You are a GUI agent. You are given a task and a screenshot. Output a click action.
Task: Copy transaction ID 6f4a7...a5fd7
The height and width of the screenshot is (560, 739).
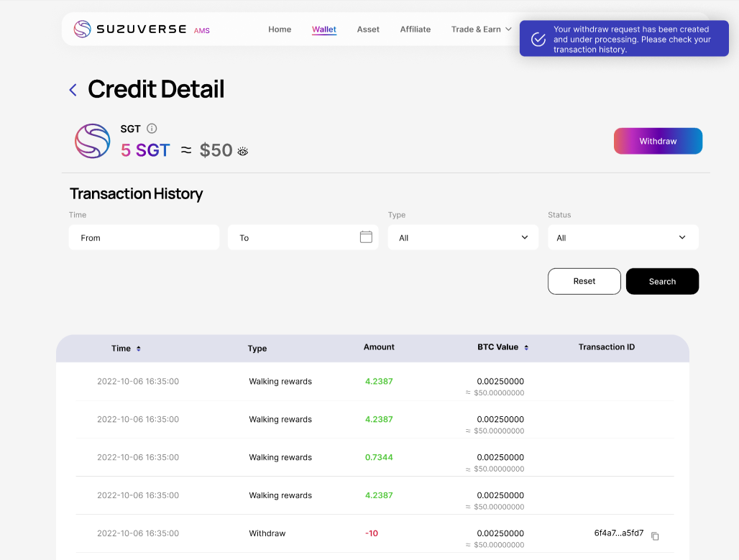pos(655,536)
